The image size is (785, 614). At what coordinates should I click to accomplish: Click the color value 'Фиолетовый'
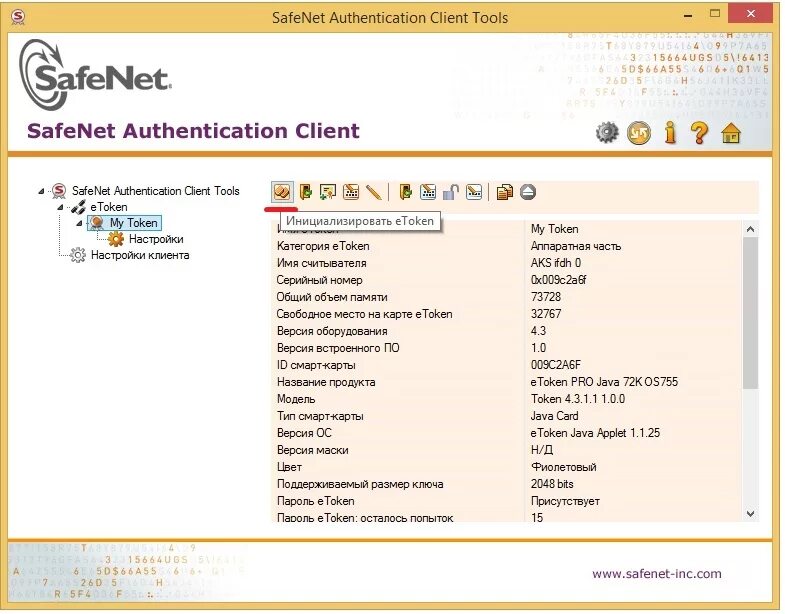[564, 467]
